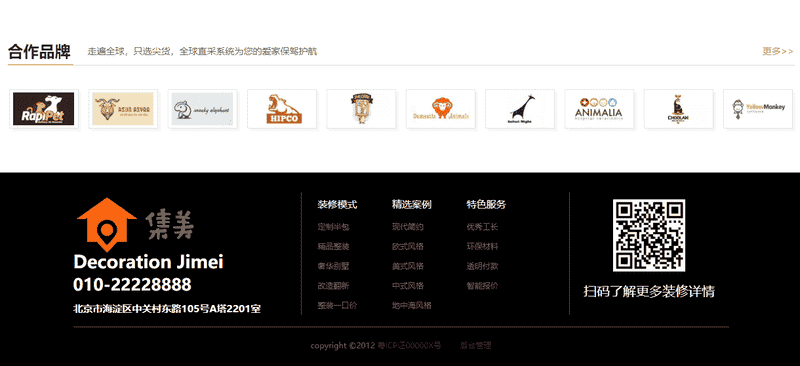Open the ANIMALIA brand logo
This screenshot has width=800, height=366.
pyautogui.click(x=599, y=109)
